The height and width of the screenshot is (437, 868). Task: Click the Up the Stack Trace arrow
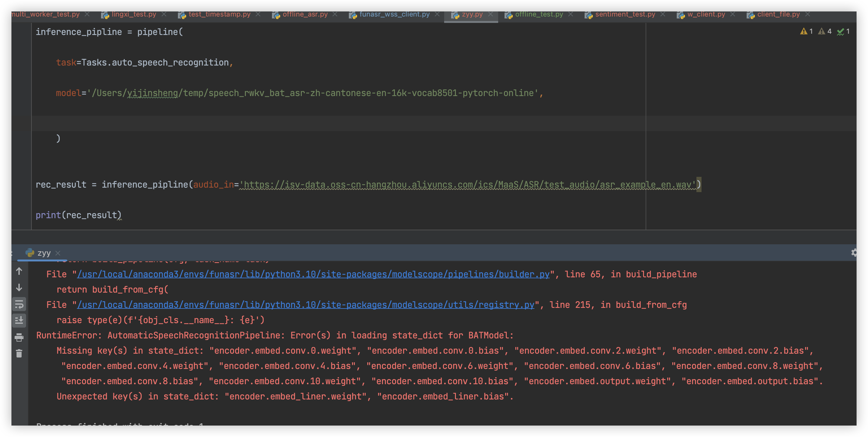(x=19, y=271)
